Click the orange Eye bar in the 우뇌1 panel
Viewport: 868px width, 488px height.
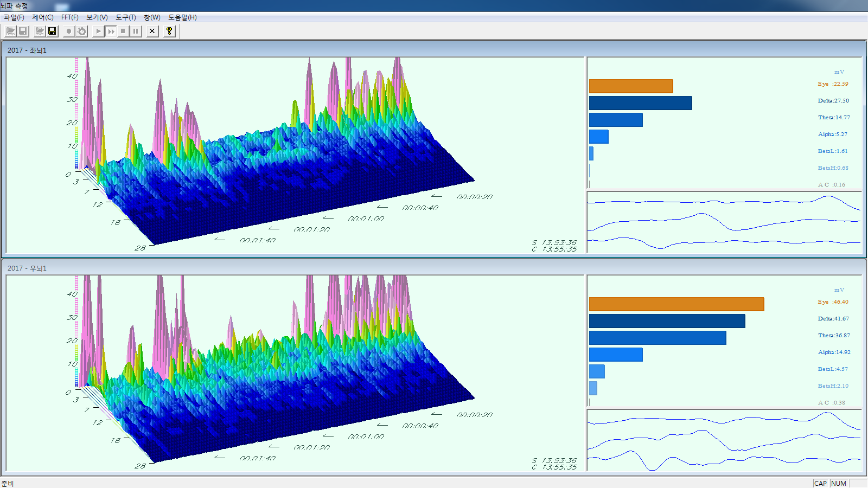click(x=676, y=304)
